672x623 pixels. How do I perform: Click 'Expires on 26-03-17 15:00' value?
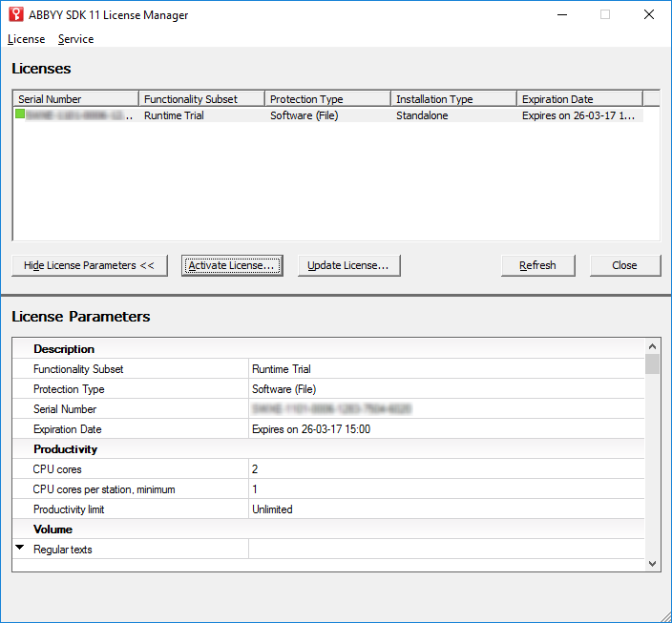[x=311, y=429]
